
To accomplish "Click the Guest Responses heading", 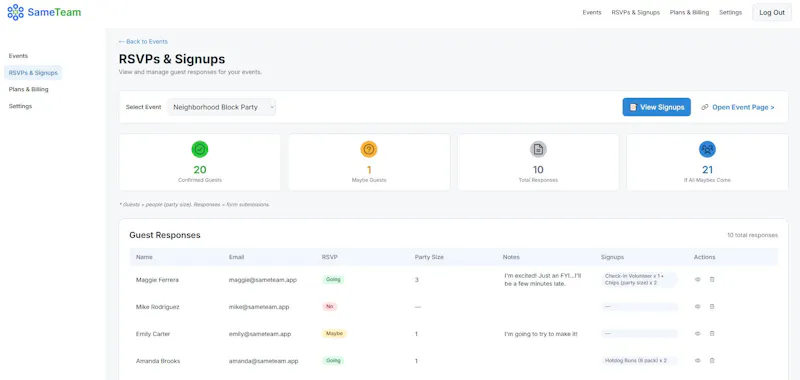I will click(165, 235).
